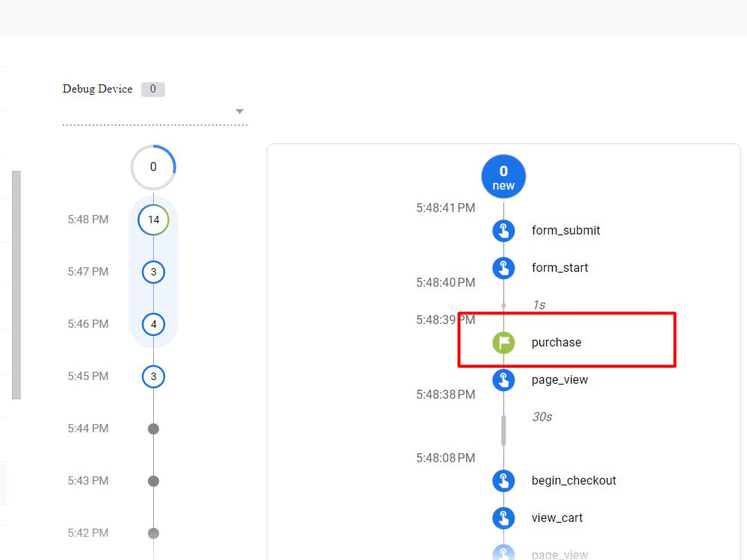Click the 5:48:38 PM timestamp
This screenshot has width=747, height=560.
click(445, 395)
